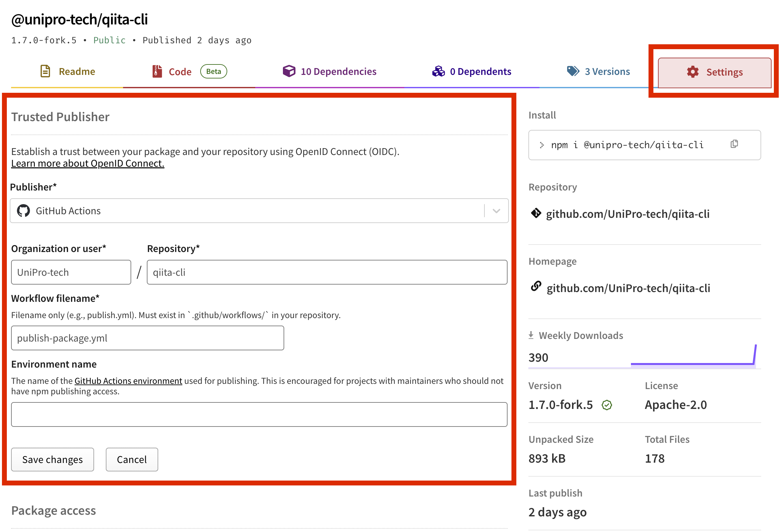Image resolution: width=782 pixels, height=532 pixels.
Task: Click the Dependents cubes icon
Action: (x=438, y=71)
